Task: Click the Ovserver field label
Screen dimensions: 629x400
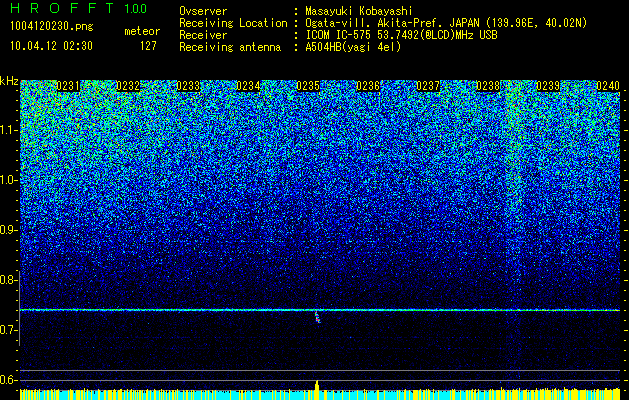Action: click(203, 11)
